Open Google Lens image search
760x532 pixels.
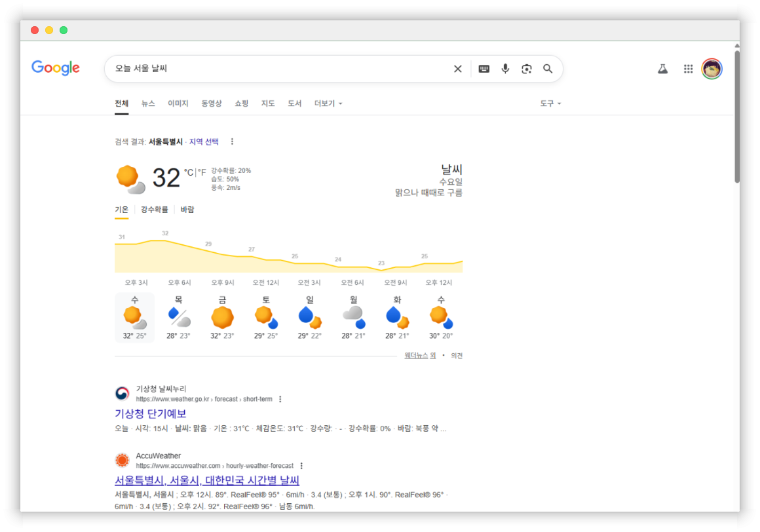coord(527,69)
